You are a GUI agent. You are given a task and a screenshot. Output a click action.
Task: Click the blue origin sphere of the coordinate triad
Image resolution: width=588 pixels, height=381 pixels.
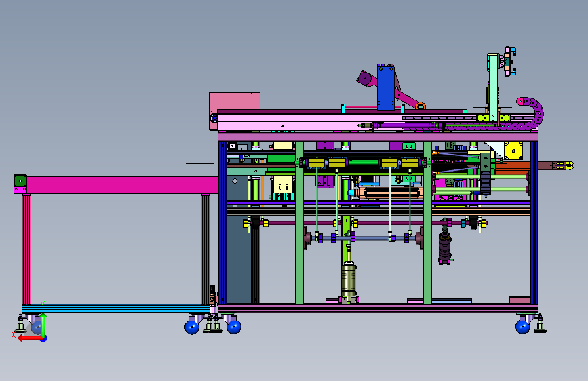pos(44,338)
